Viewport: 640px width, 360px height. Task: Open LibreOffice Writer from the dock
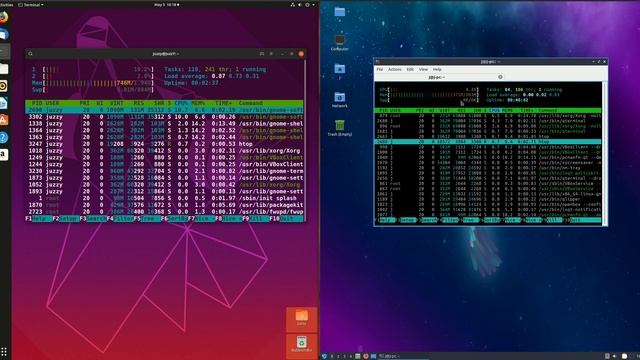tap(4, 103)
